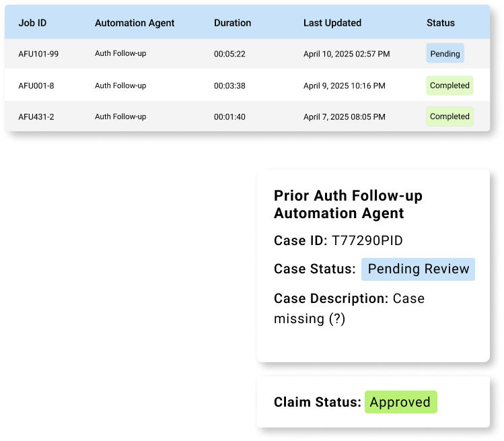
Task: Click Completed badge for job AFU431-2
Action: tap(449, 116)
